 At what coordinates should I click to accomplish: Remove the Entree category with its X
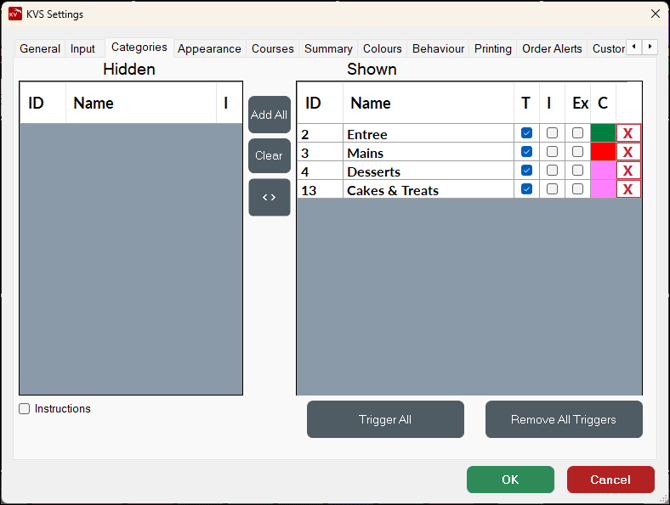628,133
